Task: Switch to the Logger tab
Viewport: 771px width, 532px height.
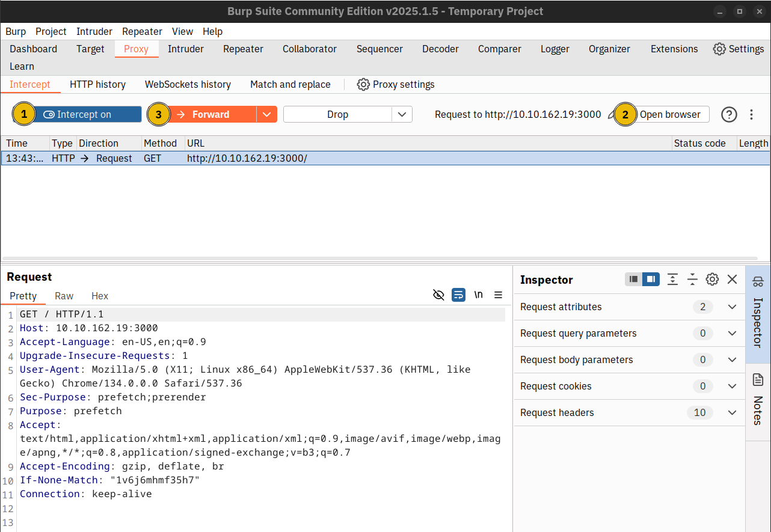Action: (555, 49)
